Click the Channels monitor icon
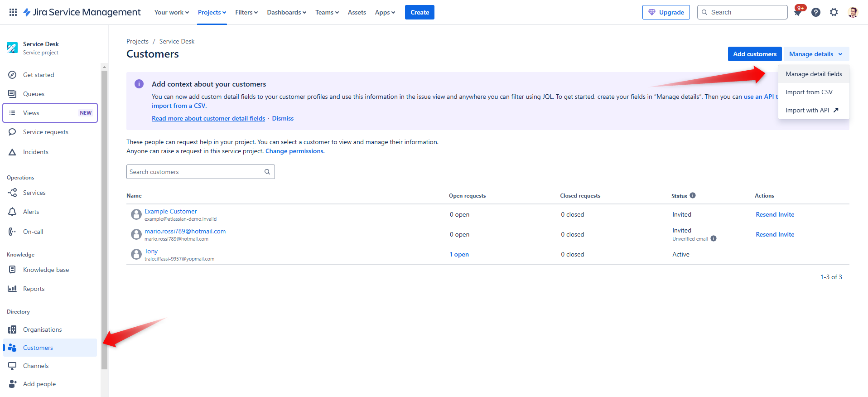868x397 pixels. point(13,366)
